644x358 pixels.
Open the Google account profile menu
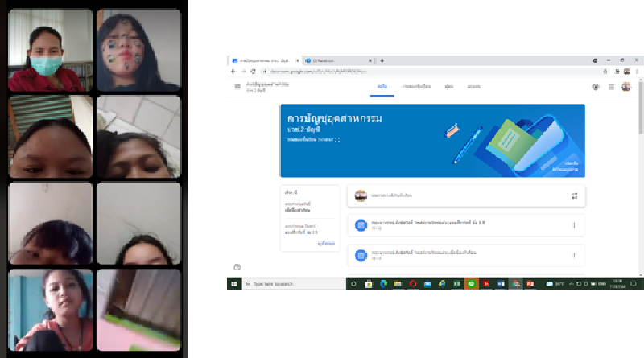[626, 87]
